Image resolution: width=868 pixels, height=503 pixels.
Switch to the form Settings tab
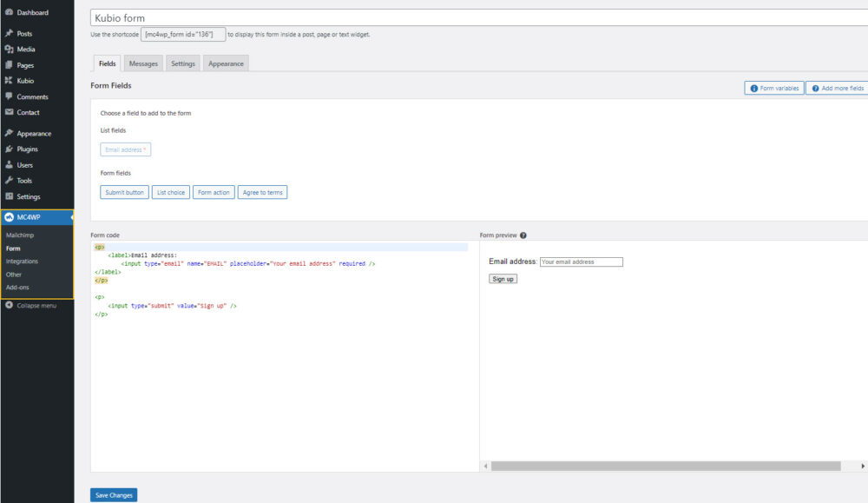182,63
